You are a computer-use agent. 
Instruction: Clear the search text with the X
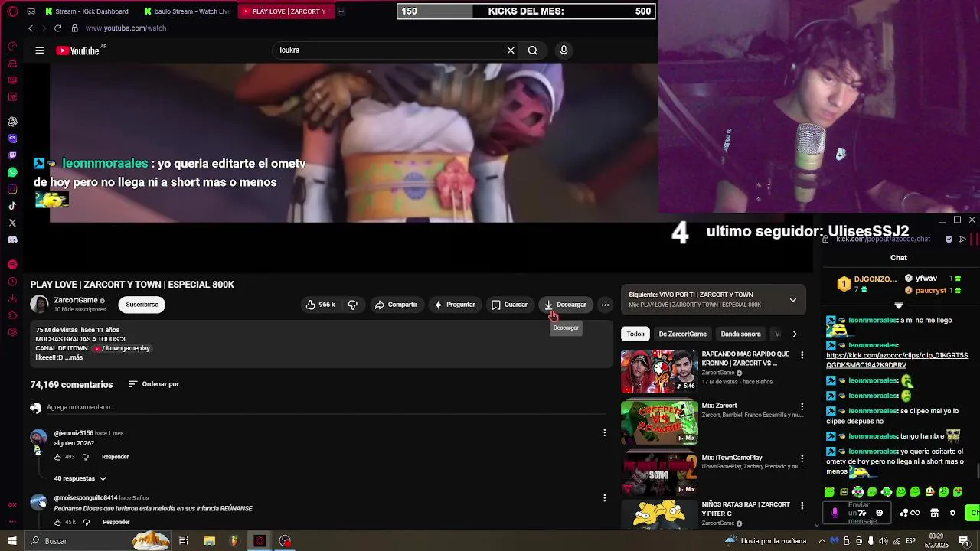pos(511,51)
